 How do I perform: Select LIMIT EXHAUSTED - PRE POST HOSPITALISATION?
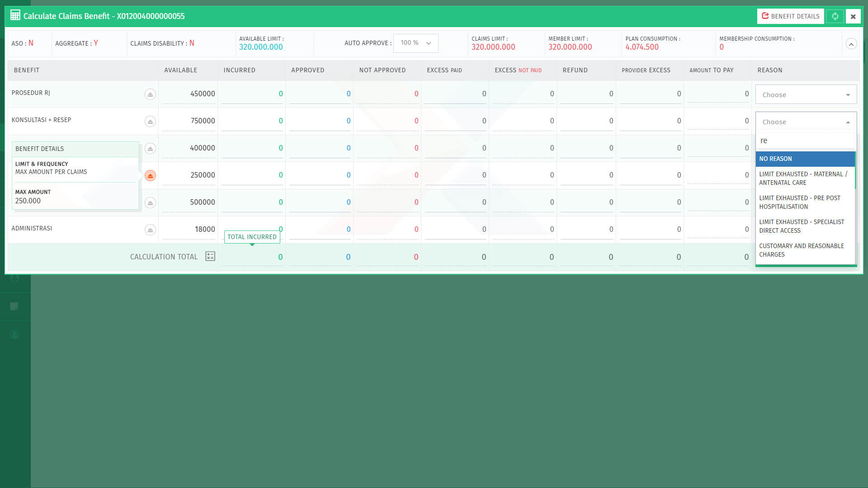tap(805, 202)
